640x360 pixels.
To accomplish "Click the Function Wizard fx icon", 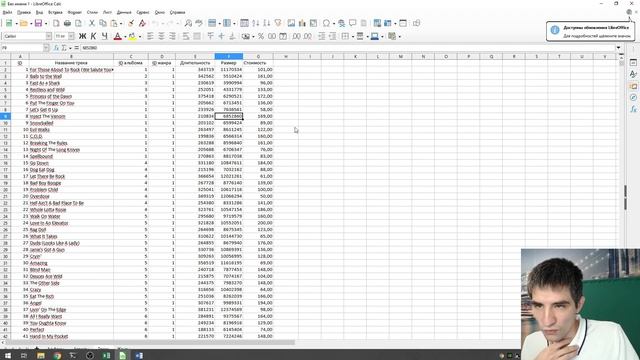I will click(56, 48).
